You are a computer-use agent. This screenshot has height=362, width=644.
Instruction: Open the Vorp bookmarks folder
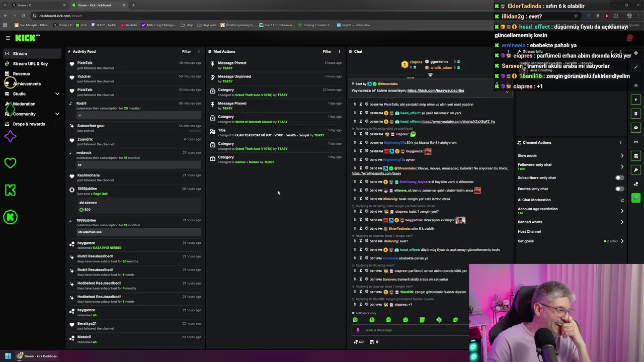tap(187, 25)
